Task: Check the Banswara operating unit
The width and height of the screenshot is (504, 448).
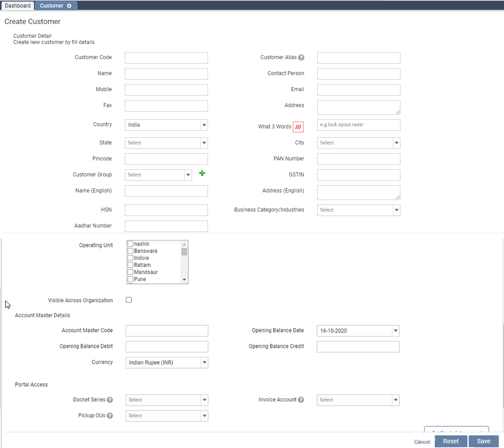Action: pyautogui.click(x=131, y=251)
